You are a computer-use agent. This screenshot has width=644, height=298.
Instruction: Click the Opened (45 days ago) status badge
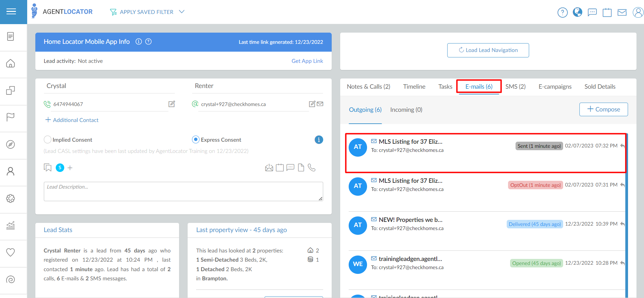[537, 263]
